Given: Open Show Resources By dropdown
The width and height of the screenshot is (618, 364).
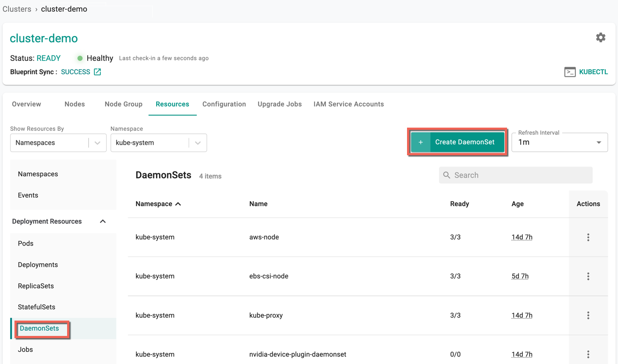Looking at the screenshot, I should (58, 143).
